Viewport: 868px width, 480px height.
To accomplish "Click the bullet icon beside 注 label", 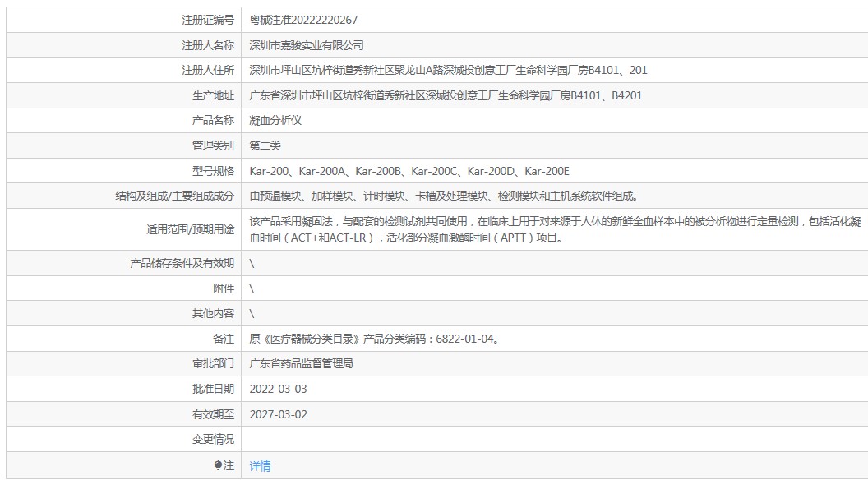I will click(x=218, y=465).
